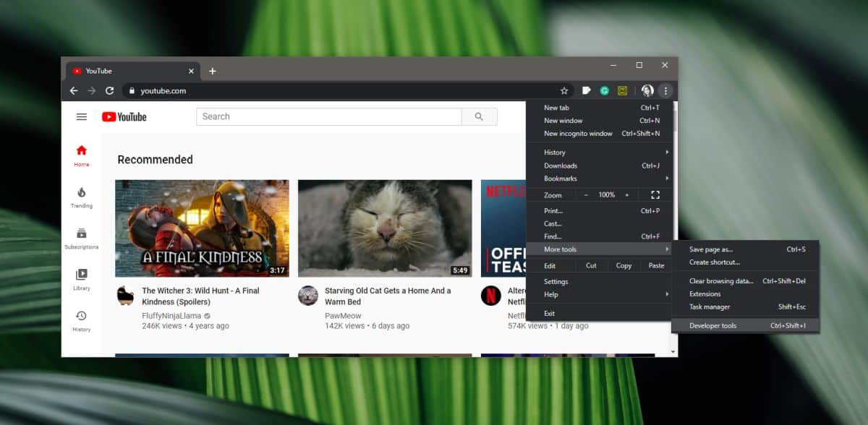
Task: Choose Create shortcut... in submenu
Action: (746, 262)
